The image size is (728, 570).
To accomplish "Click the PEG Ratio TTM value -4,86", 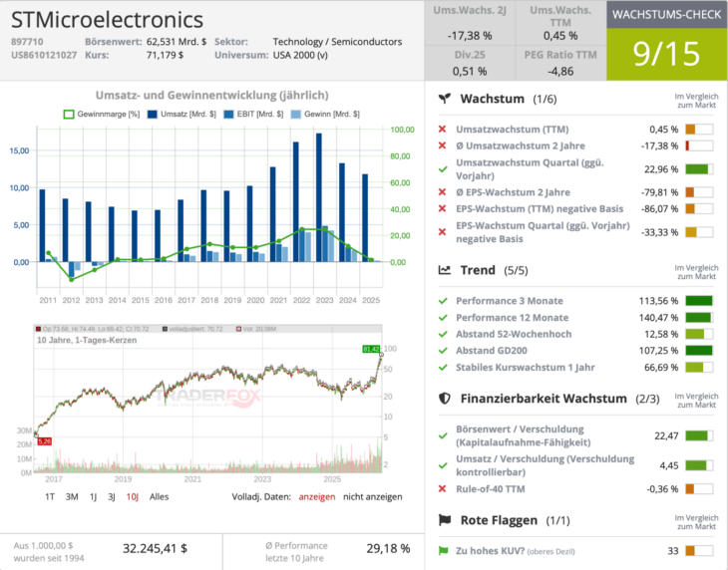I will [560, 72].
